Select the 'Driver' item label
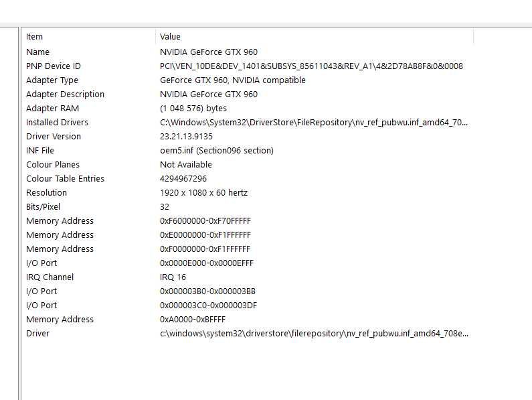The image size is (532, 400). tap(37, 334)
